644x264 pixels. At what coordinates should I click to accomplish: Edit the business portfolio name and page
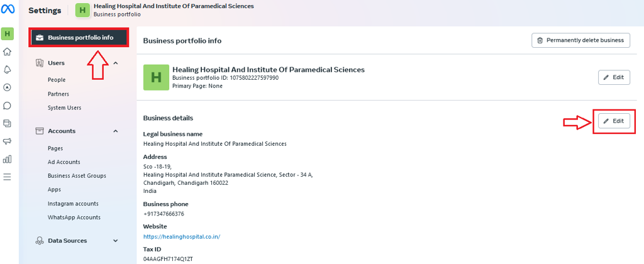[614, 77]
